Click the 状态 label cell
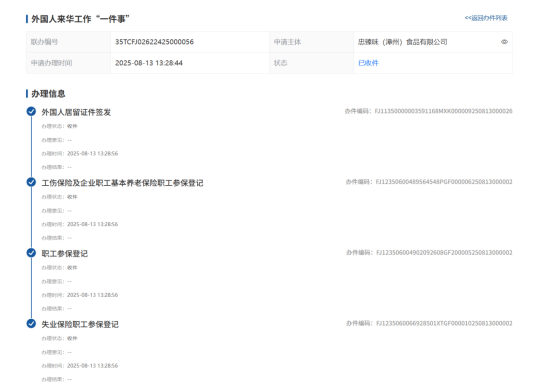Image resolution: width=554 pixels, height=389 pixels. point(311,63)
